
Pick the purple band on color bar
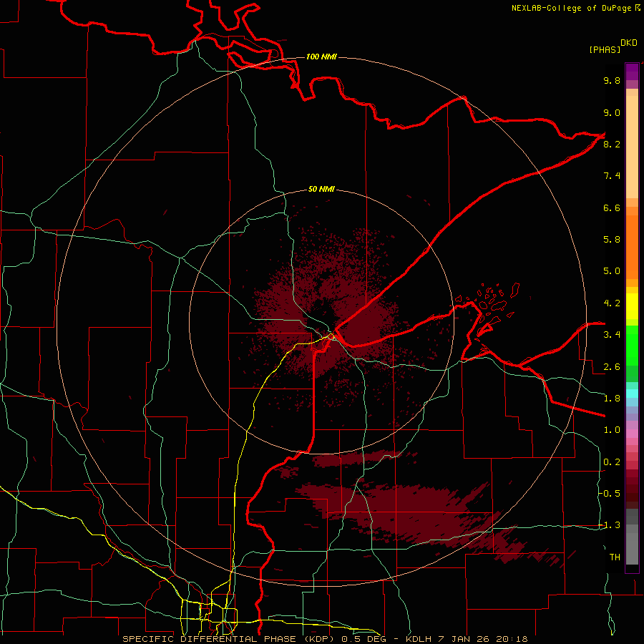coord(632,72)
